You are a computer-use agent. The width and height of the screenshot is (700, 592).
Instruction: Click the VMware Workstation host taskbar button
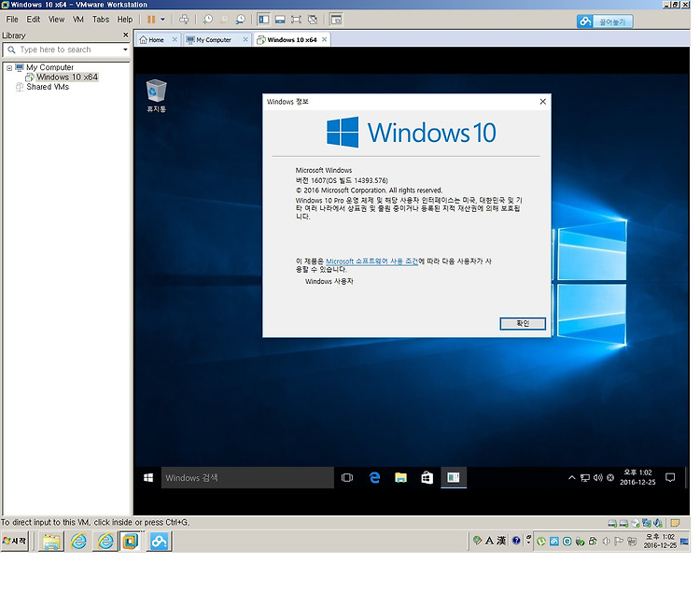[131, 542]
